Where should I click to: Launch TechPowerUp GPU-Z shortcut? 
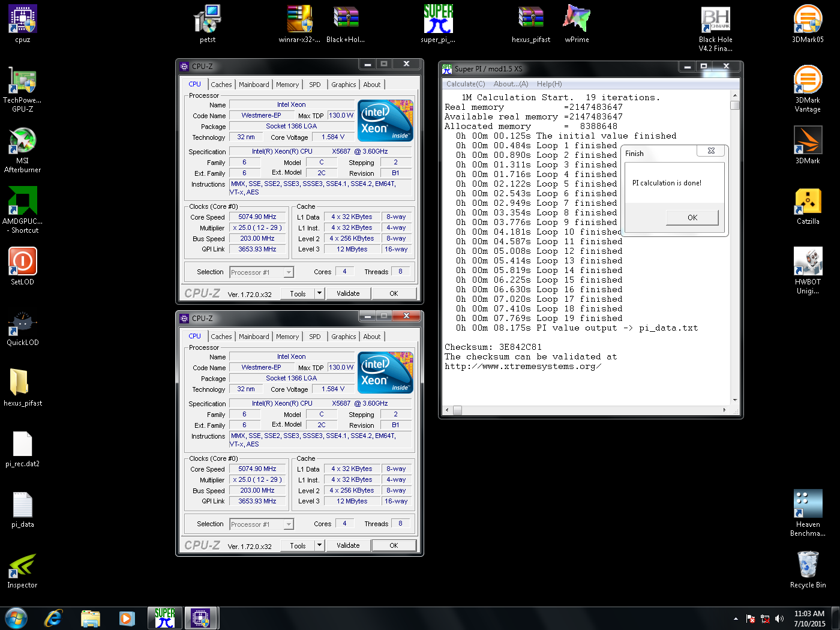(22, 89)
